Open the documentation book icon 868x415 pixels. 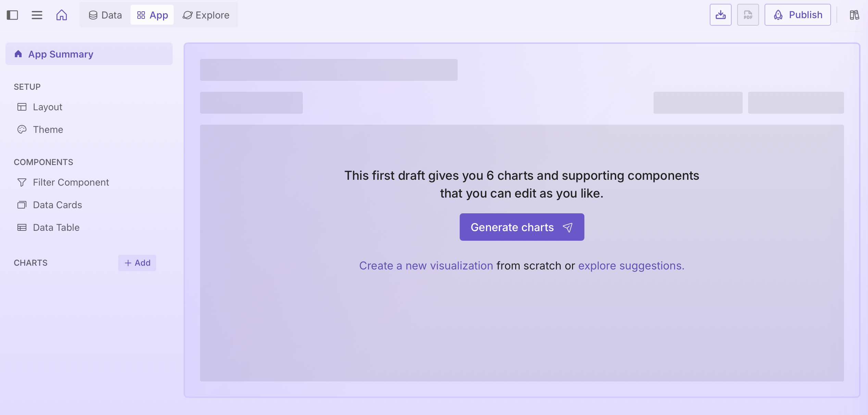tap(854, 15)
